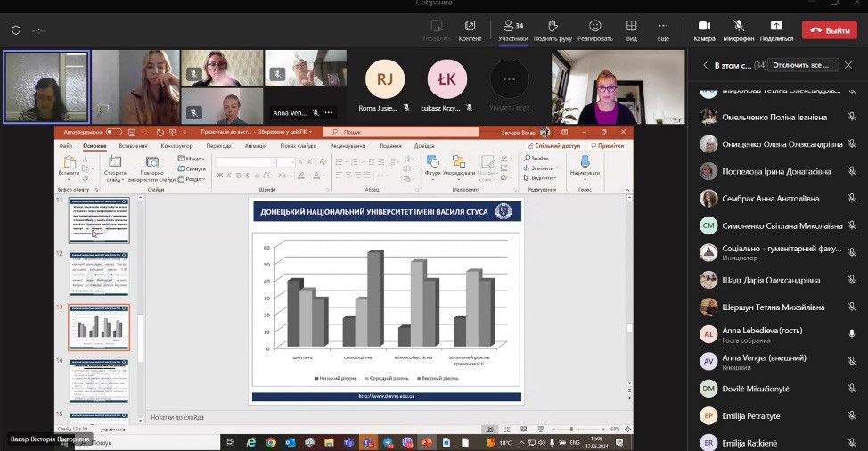
Task: Expand the Еще more options menu
Action: pyautogui.click(x=663, y=26)
